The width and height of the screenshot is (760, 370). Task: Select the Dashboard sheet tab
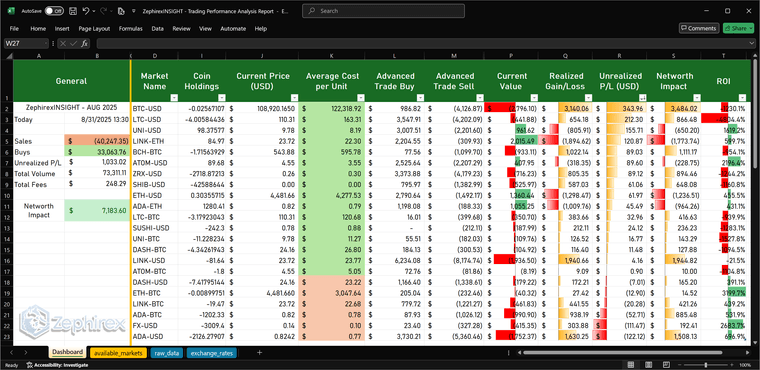click(x=67, y=352)
